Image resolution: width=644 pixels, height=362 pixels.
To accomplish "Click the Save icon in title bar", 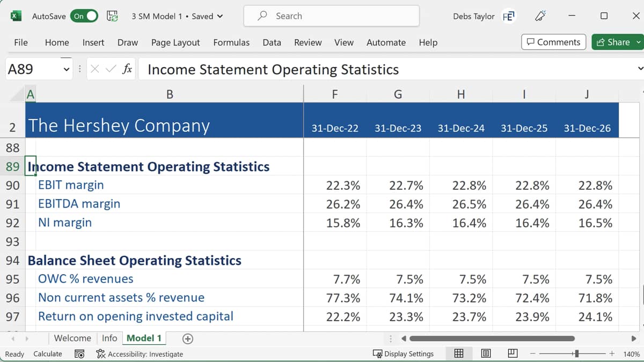I will pos(113,16).
